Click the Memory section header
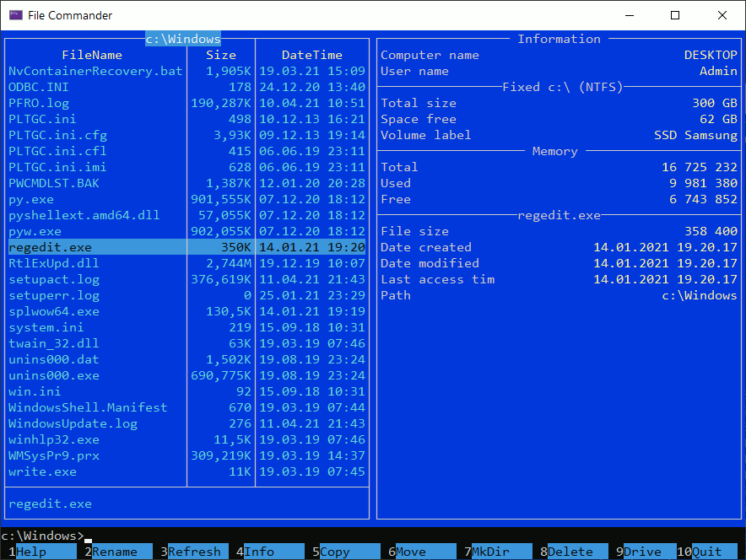Screen dimensions: 746x560 point(555,151)
